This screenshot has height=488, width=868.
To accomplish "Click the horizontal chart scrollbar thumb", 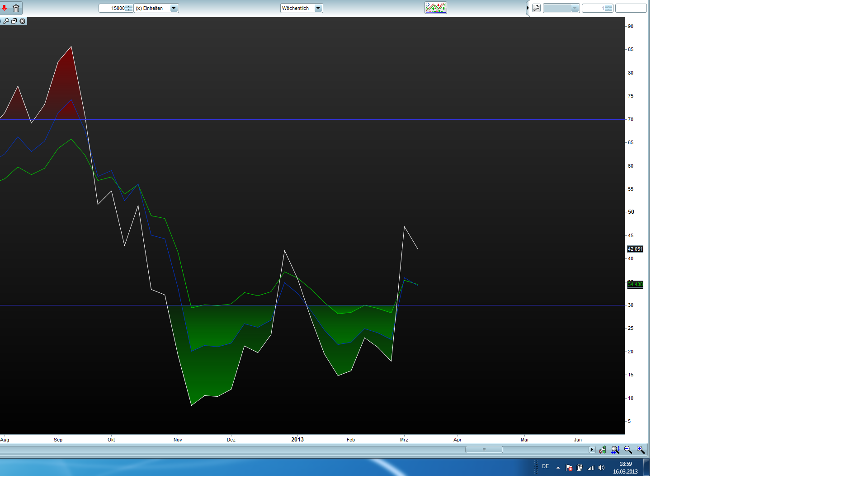I will 484,450.
